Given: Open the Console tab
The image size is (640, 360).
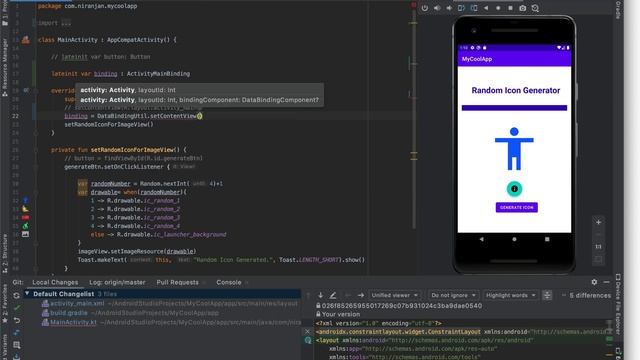Looking at the screenshot, I should 229,282.
